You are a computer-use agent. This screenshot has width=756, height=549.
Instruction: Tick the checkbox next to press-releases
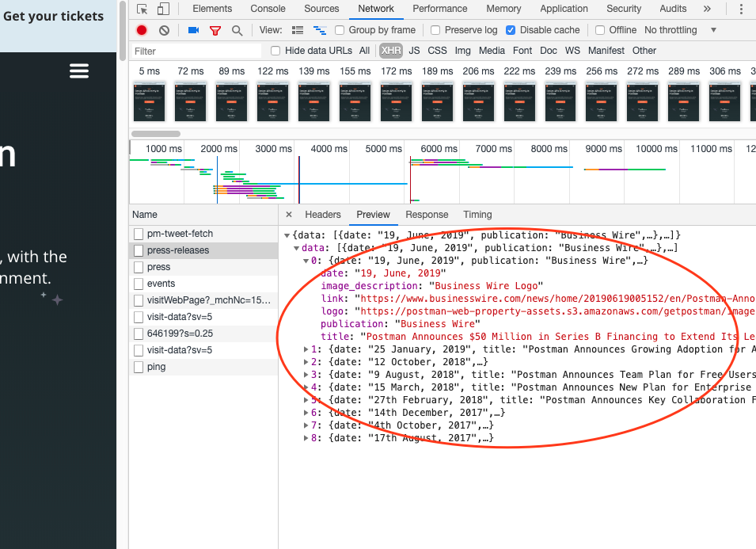pyautogui.click(x=139, y=250)
